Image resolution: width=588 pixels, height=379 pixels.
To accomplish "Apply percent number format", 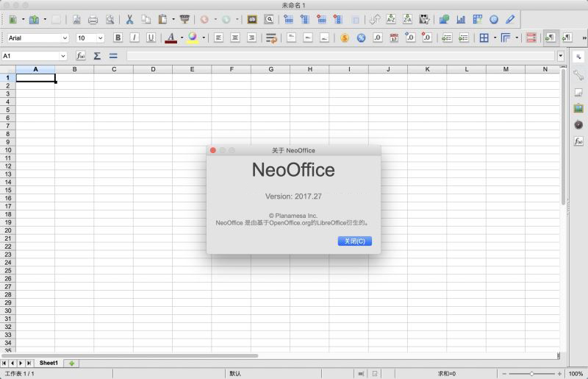I will pos(361,38).
